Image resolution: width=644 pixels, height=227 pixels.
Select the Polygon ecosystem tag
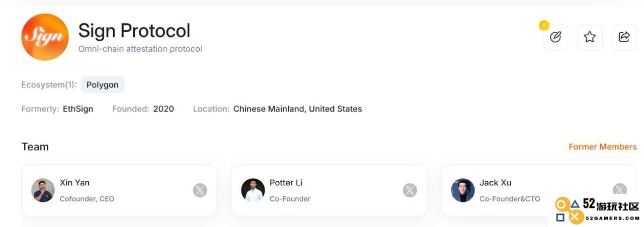click(x=103, y=85)
